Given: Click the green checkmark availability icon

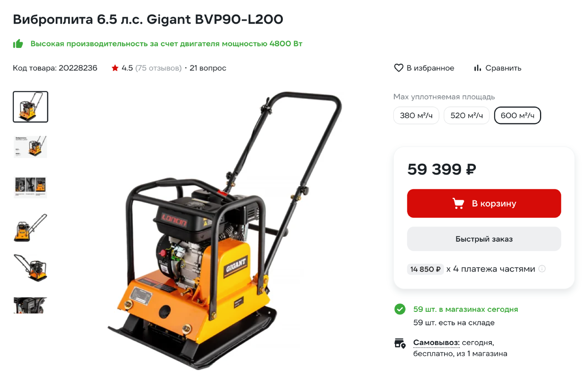Looking at the screenshot, I should coord(400,309).
